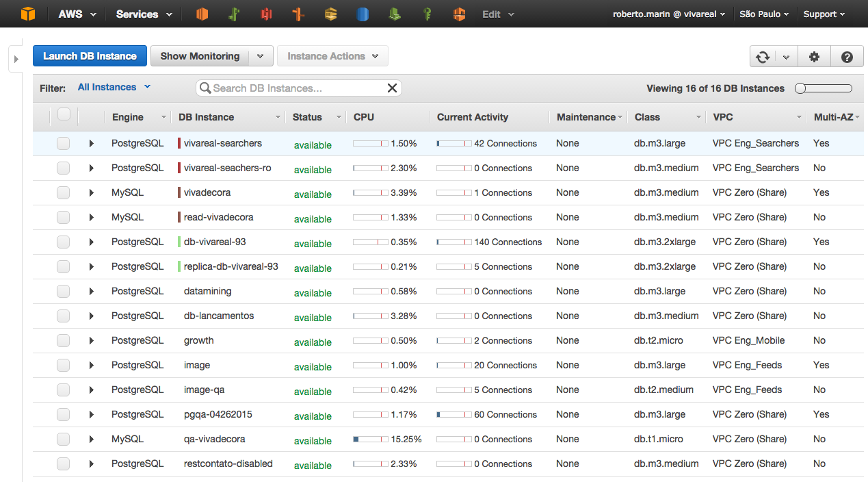The width and height of the screenshot is (868, 482).
Task: Open the São Paulo region menu
Action: [x=764, y=14]
